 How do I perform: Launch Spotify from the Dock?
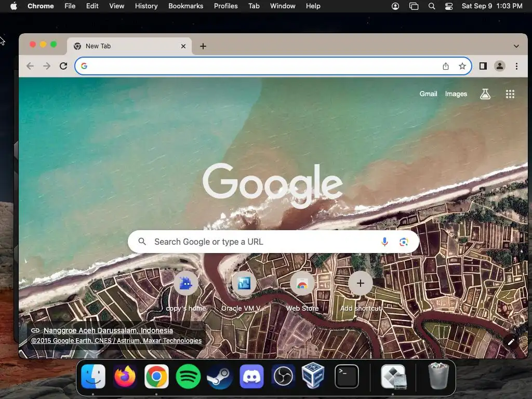point(188,376)
